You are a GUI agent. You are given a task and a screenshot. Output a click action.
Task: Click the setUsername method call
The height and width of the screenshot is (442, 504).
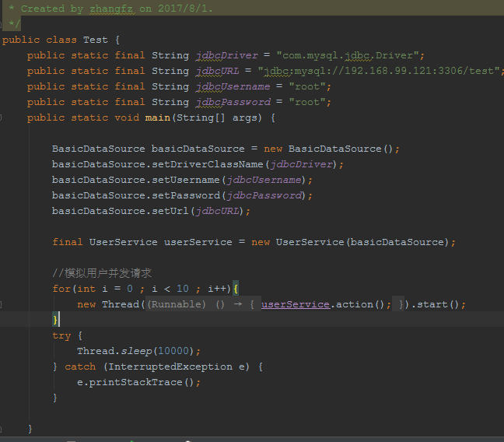click(185, 180)
